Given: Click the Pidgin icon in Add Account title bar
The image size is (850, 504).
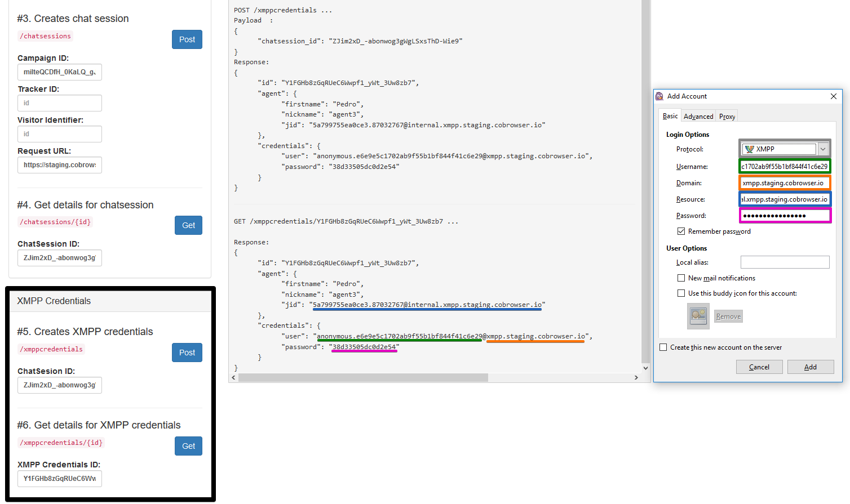Looking at the screenshot, I should click(x=659, y=96).
